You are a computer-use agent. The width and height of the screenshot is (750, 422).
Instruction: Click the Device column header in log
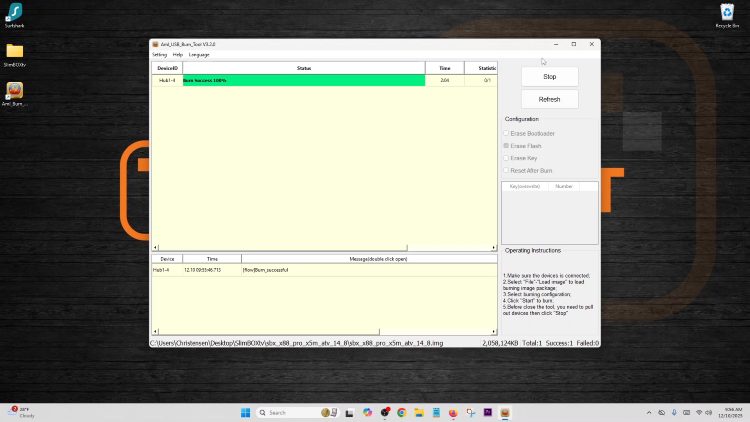pyautogui.click(x=167, y=259)
